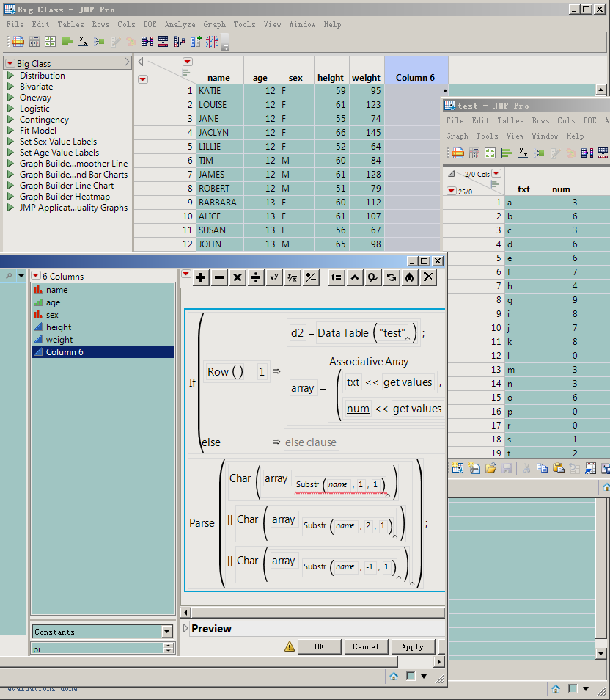Open the Cols menu in test window

[x=566, y=120]
